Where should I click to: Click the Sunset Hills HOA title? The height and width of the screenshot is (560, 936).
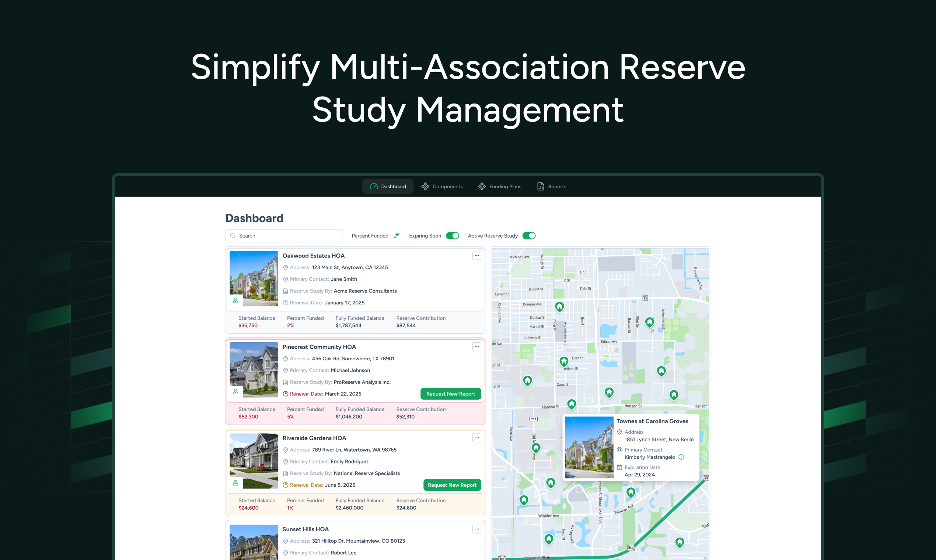(x=306, y=529)
